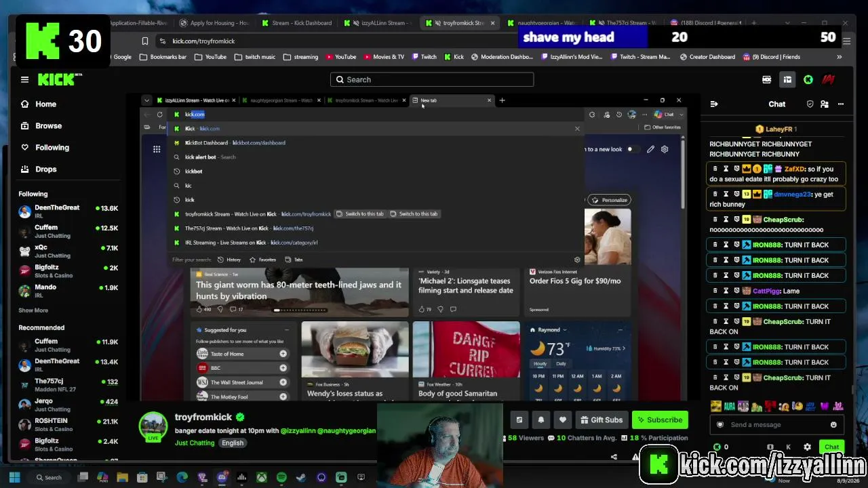Click the Kick logo in the header

coord(60,79)
